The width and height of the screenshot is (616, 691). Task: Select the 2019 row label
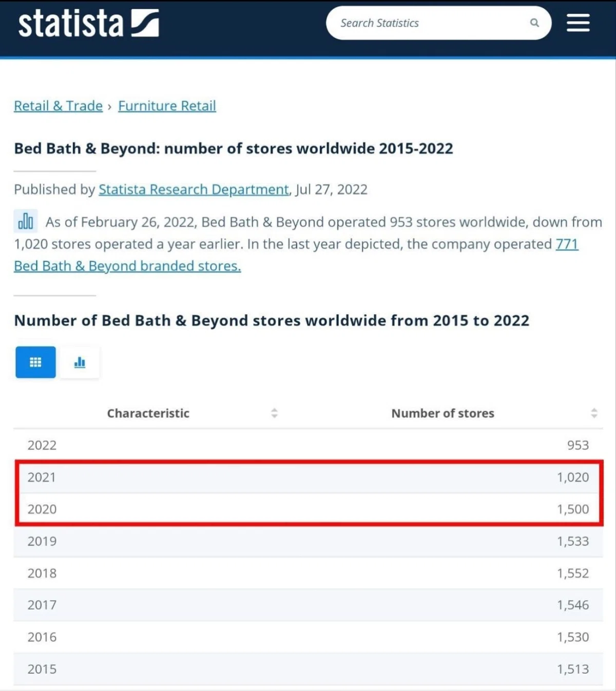(x=42, y=541)
